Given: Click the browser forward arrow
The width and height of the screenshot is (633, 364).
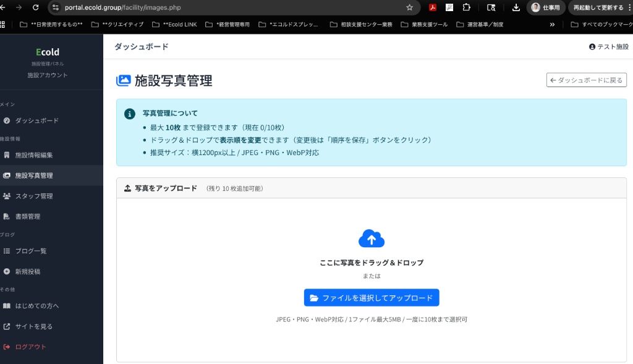Looking at the screenshot, I should coord(19,7).
